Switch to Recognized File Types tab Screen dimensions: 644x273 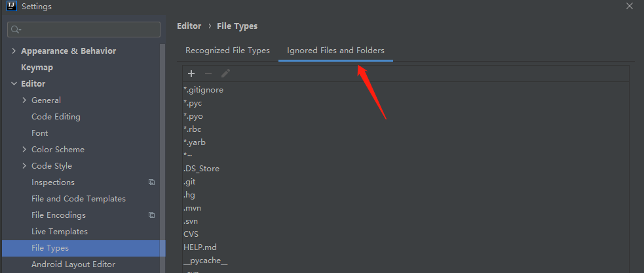tap(227, 51)
